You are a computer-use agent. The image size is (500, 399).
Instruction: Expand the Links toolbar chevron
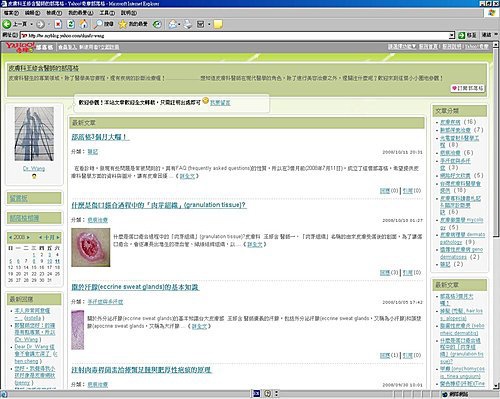(x=496, y=34)
